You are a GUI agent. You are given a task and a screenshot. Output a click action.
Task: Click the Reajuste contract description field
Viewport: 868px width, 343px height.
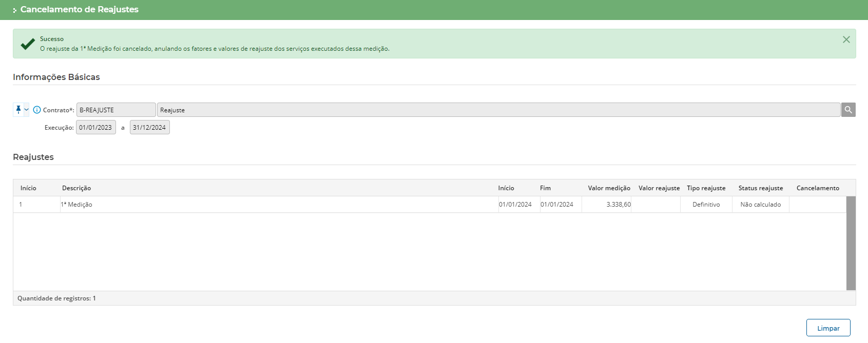pyautogui.click(x=498, y=110)
